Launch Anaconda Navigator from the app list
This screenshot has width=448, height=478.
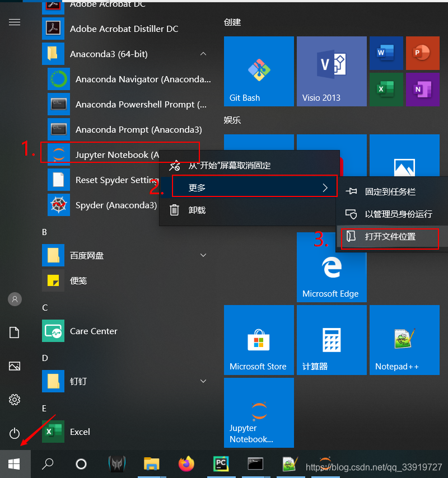[x=129, y=79]
